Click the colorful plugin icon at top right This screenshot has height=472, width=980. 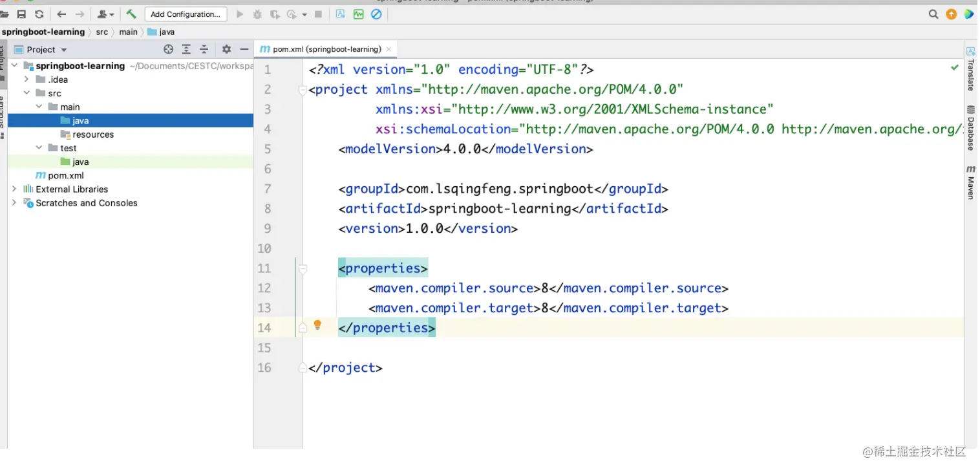tap(969, 14)
